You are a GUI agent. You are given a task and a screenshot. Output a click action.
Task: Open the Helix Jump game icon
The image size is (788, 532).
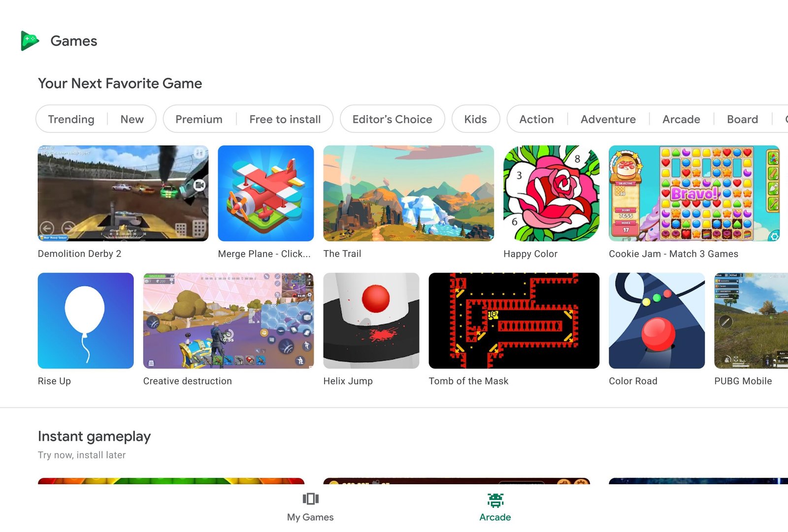coord(371,320)
